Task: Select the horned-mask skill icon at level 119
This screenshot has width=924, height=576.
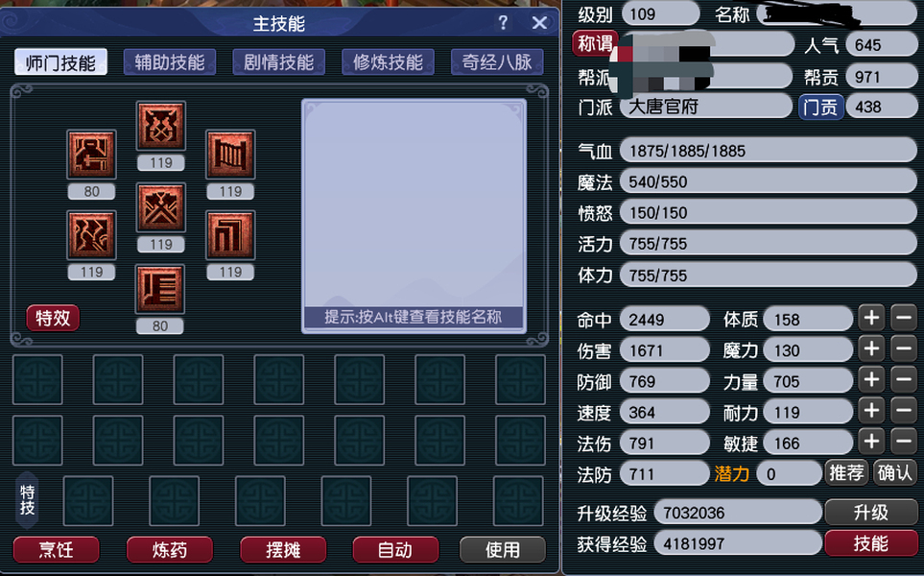Action: pos(160,126)
